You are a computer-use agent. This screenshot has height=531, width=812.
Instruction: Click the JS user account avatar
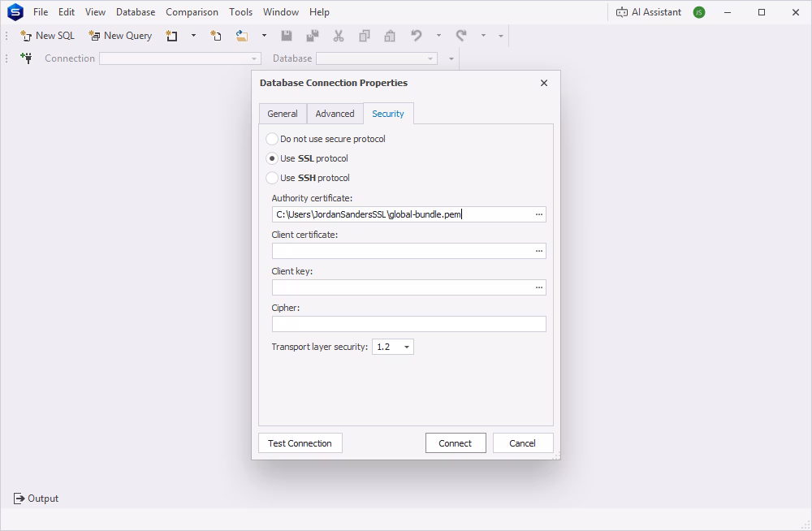click(699, 12)
